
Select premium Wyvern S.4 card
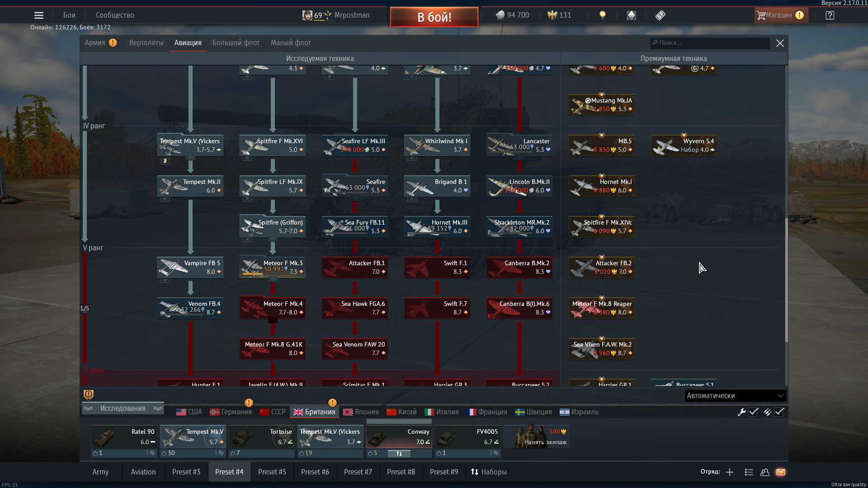click(684, 145)
